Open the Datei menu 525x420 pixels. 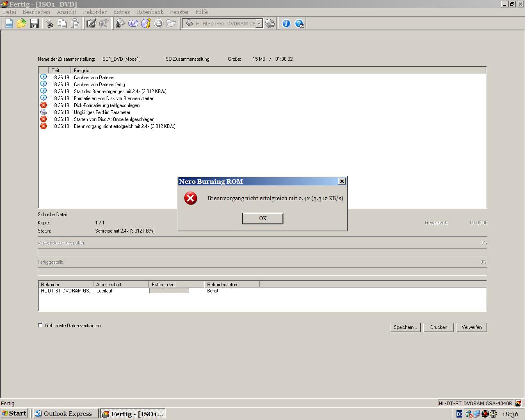(x=9, y=12)
